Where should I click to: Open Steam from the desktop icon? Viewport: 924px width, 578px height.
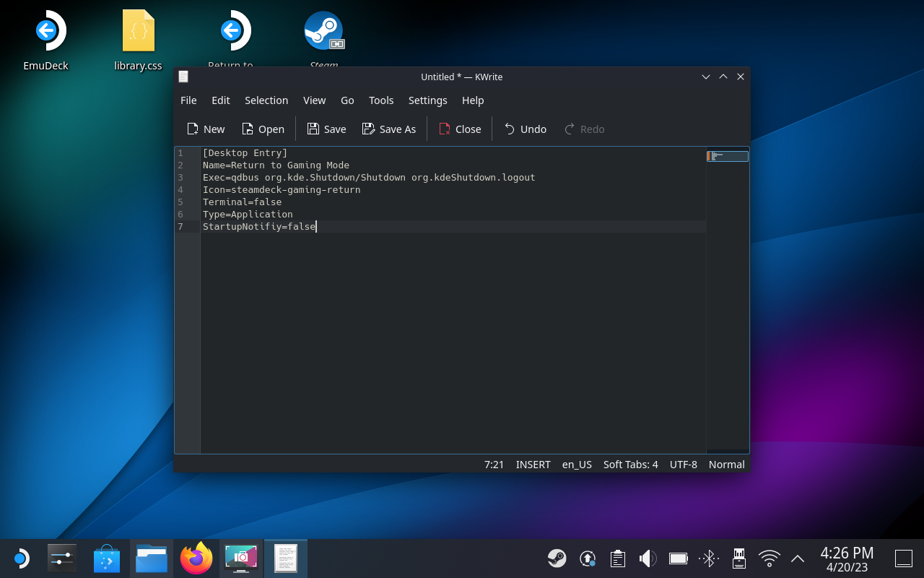(x=323, y=30)
